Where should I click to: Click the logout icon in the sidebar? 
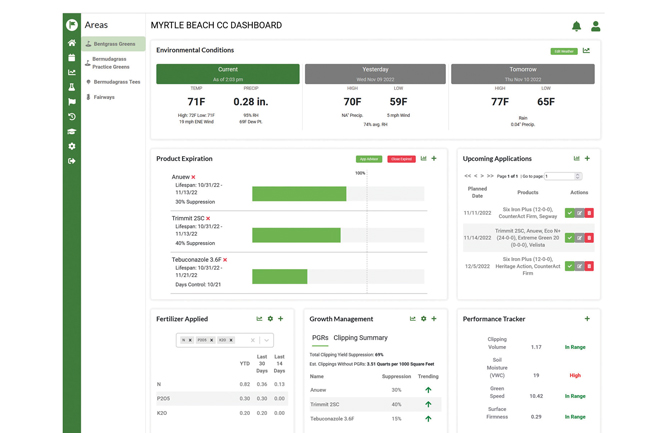72,161
